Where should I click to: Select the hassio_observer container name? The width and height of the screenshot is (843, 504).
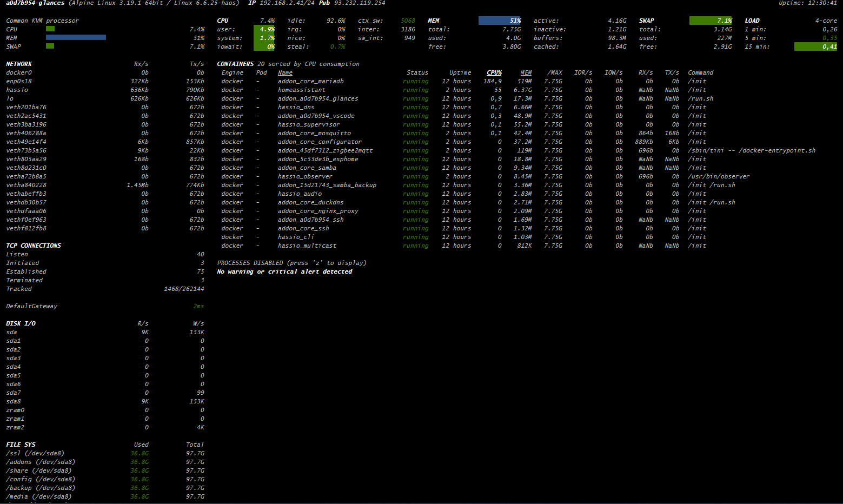tap(306, 176)
